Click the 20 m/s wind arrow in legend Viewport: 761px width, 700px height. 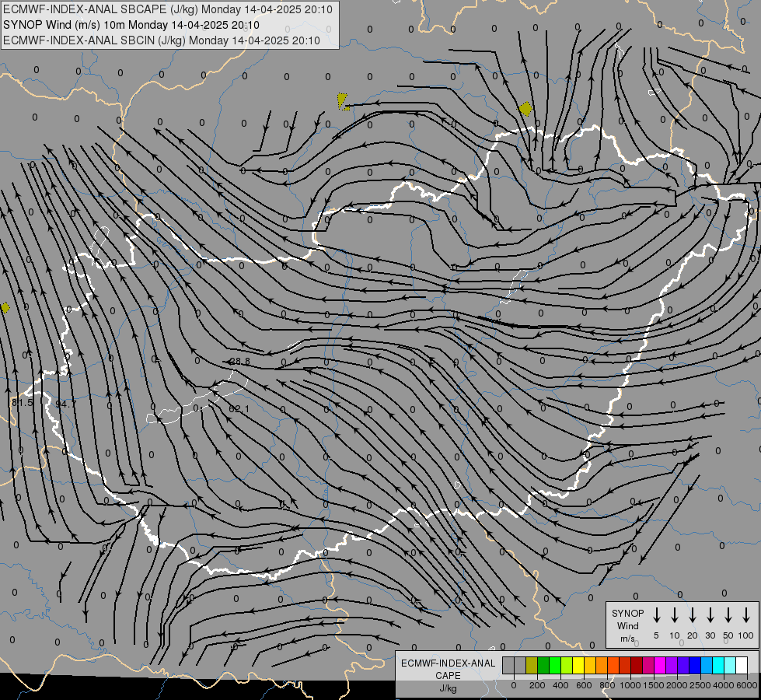click(x=692, y=615)
